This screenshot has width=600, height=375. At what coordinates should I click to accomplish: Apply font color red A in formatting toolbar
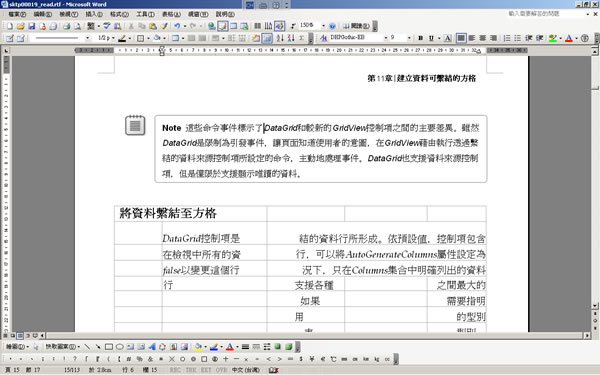click(x=569, y=38)
